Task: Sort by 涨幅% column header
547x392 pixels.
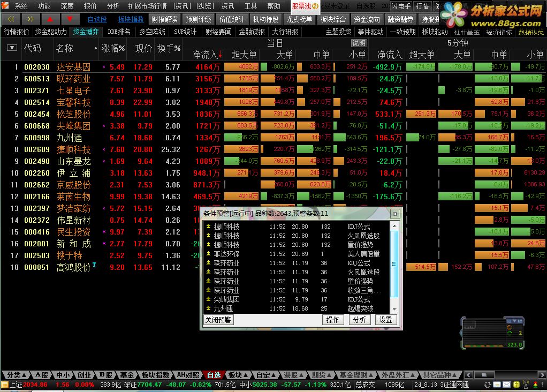Action: coord(113,48)
